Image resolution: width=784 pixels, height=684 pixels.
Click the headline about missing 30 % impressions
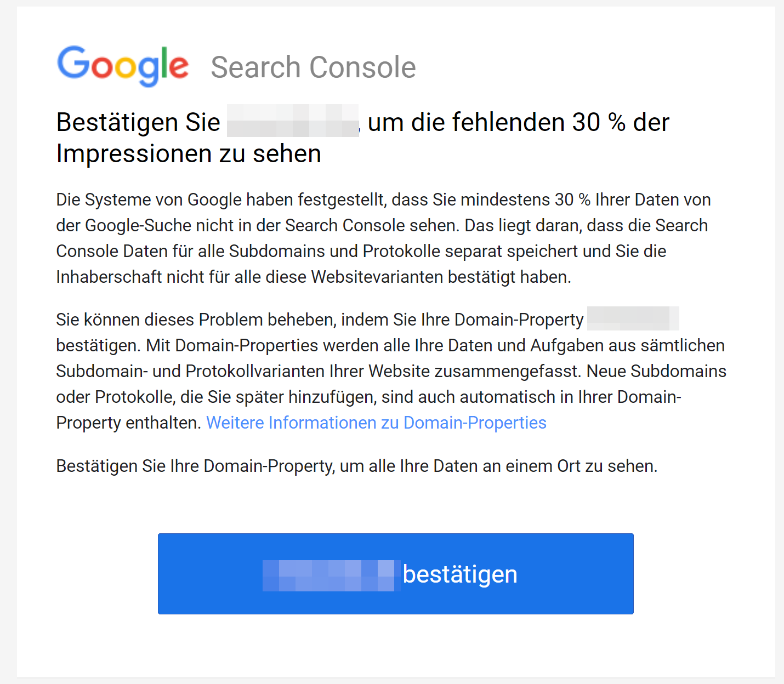[362, 137]
